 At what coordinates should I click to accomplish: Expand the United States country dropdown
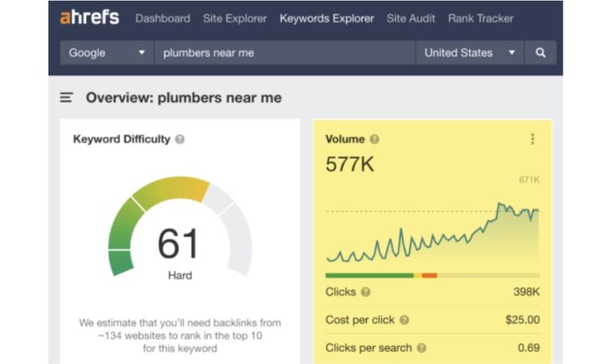point(469,53)
